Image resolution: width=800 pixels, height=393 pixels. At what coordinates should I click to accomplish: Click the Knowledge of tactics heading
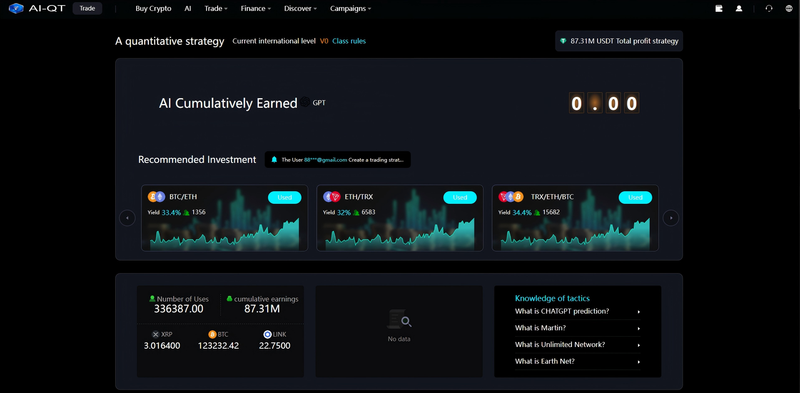click(x=553, y=299)
